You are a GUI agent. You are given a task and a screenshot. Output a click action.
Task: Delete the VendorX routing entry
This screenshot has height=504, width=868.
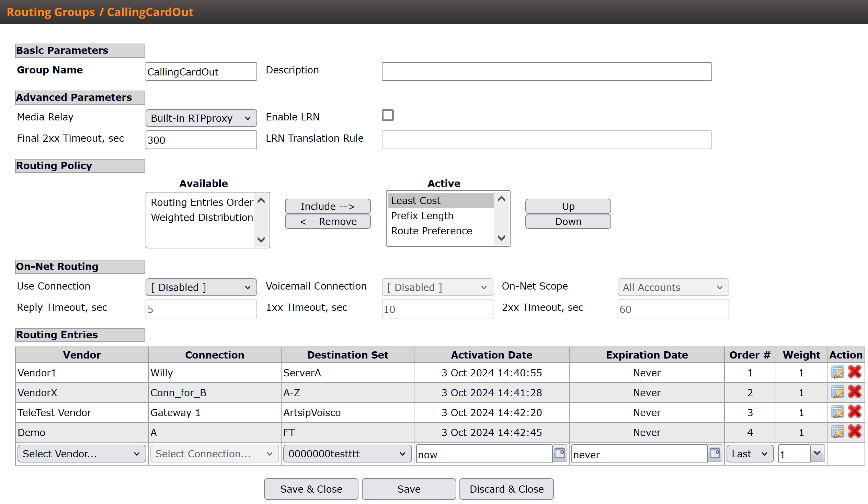(x=855, y=392)
